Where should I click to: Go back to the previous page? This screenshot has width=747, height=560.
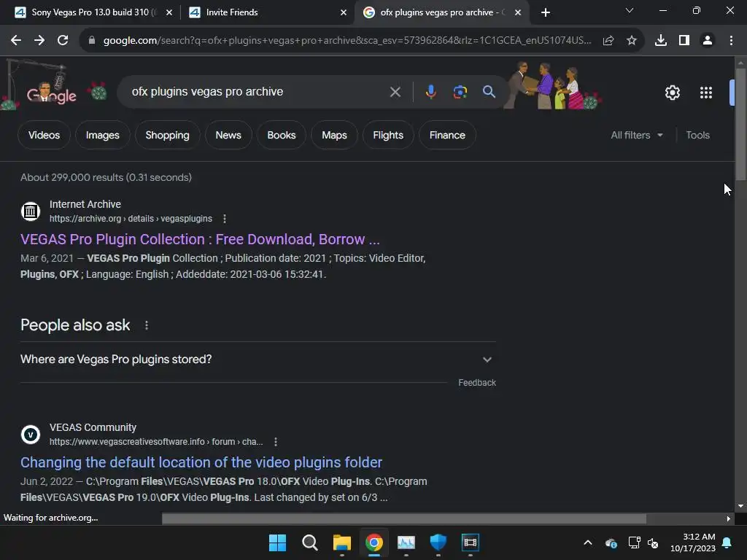[16, 41]
